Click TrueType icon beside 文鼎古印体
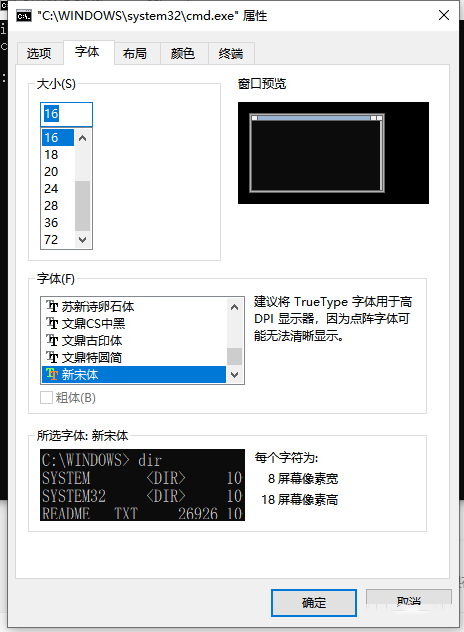 coord(52,340)
